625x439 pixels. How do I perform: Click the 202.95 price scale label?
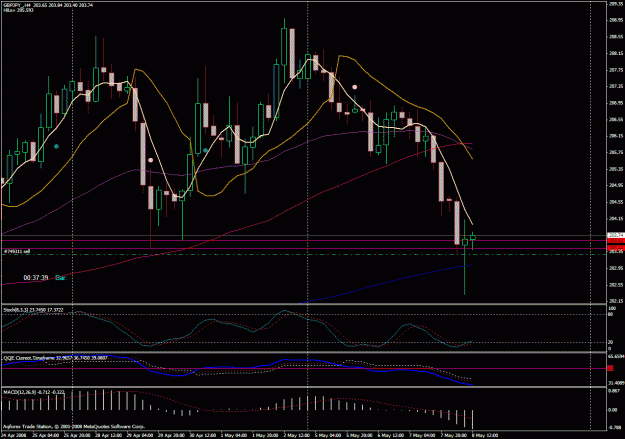[x=616, y=268]
